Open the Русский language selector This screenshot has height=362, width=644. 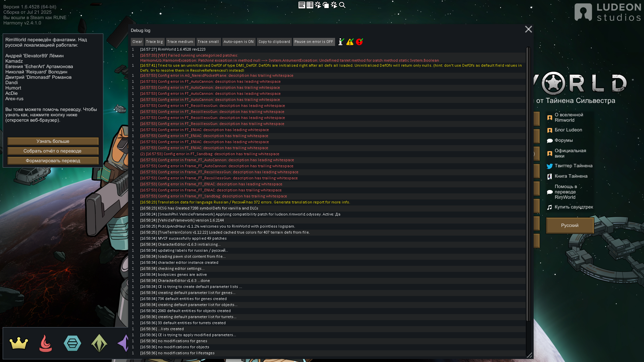(x=570, y=225)
